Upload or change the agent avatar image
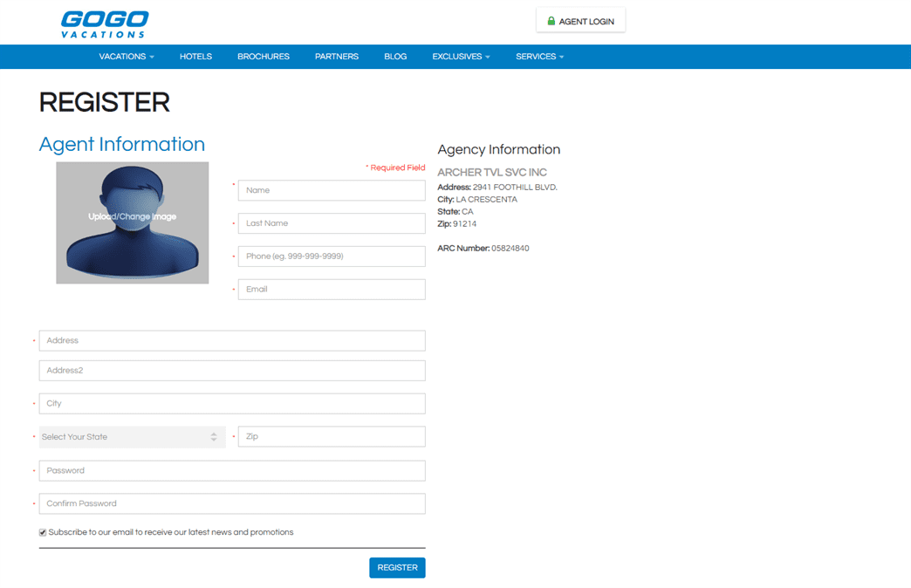 pyautogui.click(x=133, y=222)
